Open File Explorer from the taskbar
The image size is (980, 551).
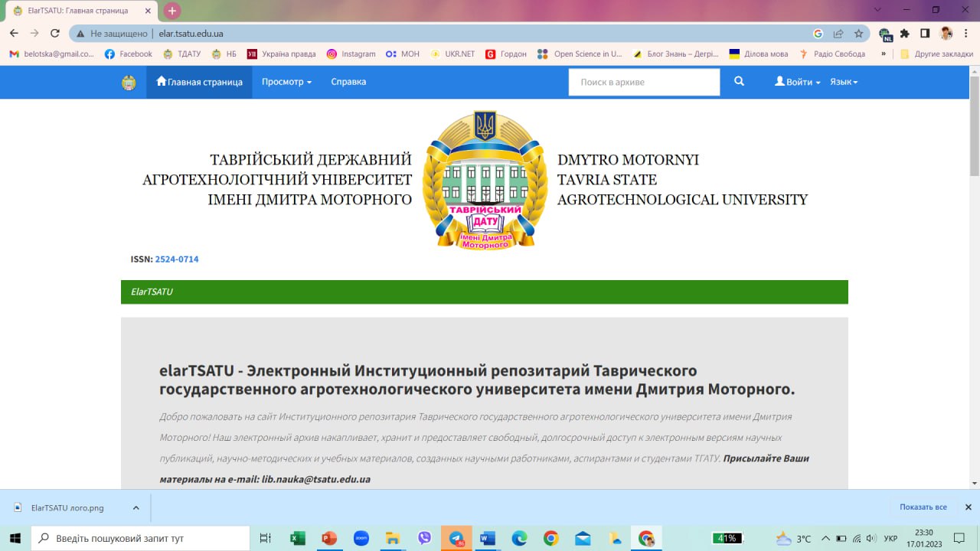pyautogui.click(x=393, y=538)
